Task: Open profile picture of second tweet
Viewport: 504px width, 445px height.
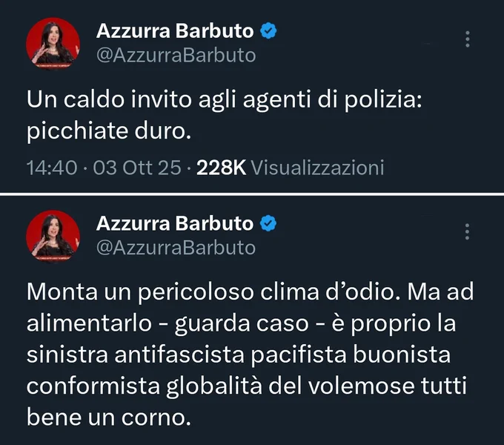Action: coord(53,236)
